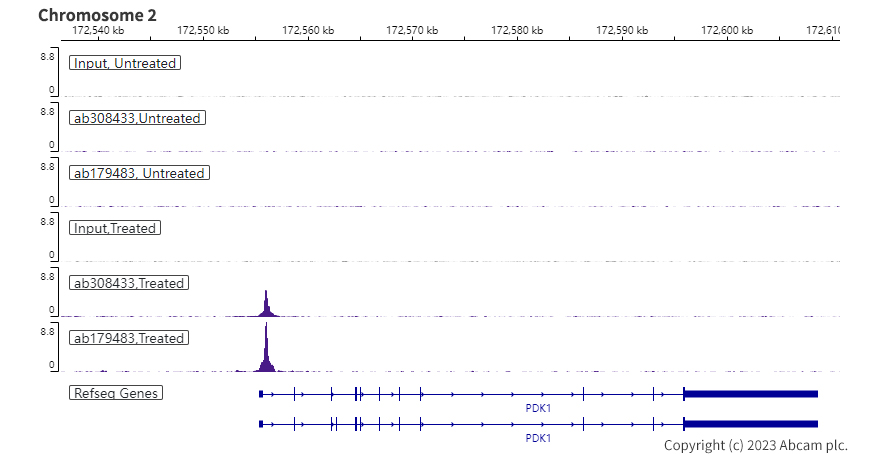Click the peak in ab308433,Treated track
The image size is (869, 454).
point(267,307)
